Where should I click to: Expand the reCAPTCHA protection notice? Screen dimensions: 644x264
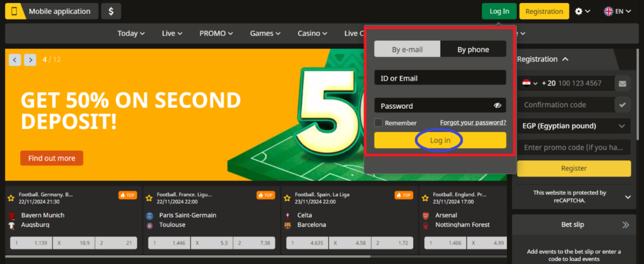point(628,197)
